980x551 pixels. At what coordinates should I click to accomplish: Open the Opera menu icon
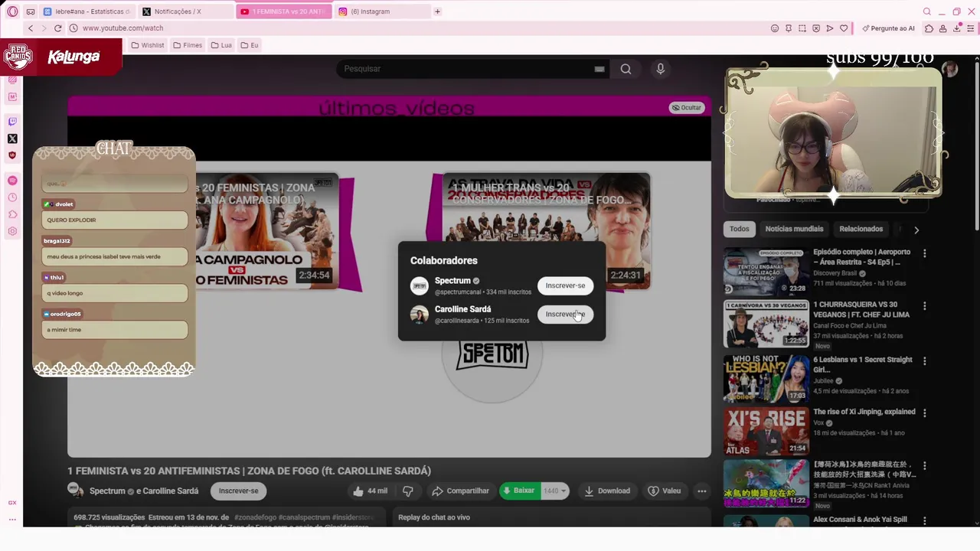(x=12, y=11)
